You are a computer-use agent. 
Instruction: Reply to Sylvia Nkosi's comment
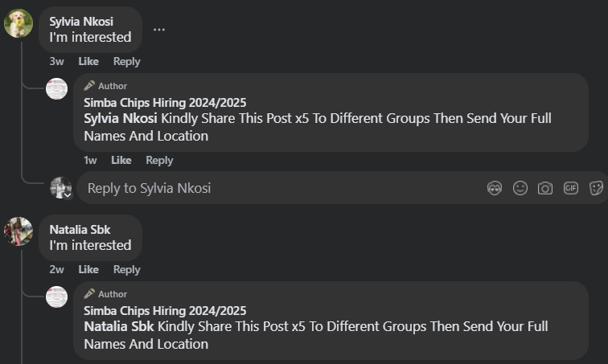click(x=126, y=61)
